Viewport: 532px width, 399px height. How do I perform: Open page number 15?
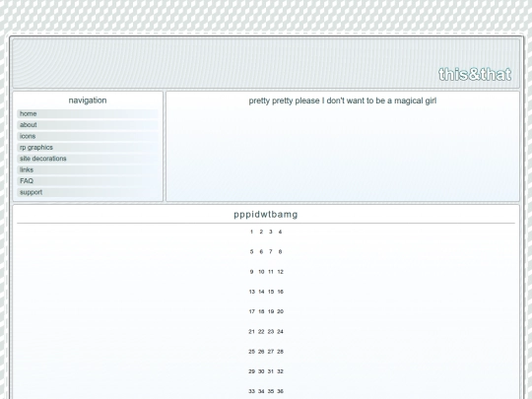271,292
